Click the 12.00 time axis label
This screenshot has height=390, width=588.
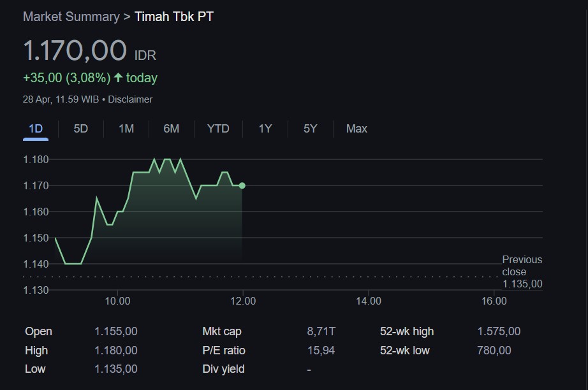243,301
